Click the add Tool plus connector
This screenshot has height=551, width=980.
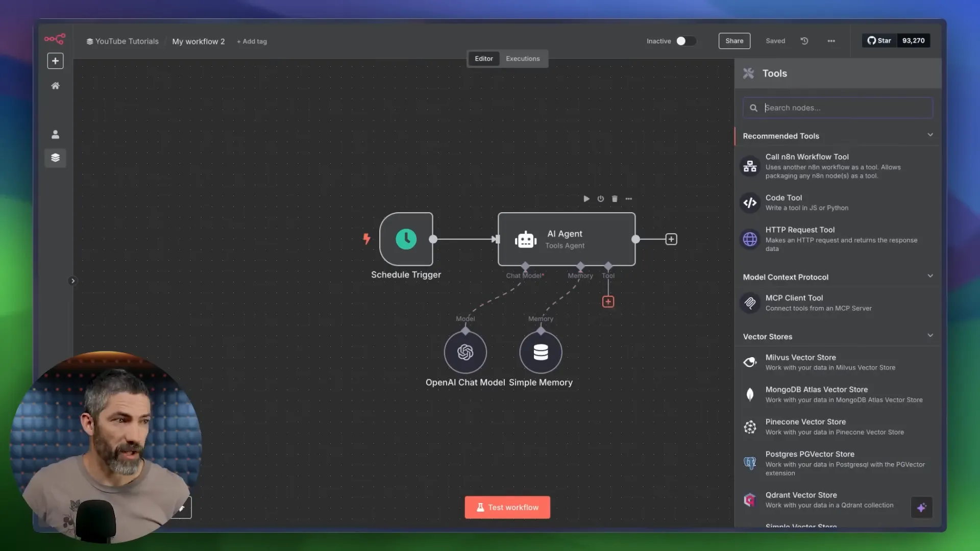608,302
